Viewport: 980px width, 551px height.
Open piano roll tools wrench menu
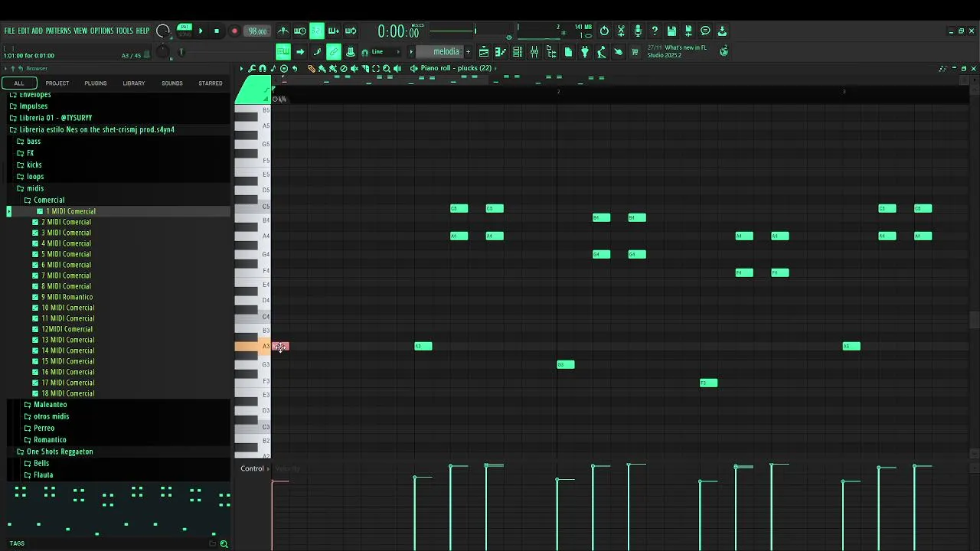(x=252, y=68)
